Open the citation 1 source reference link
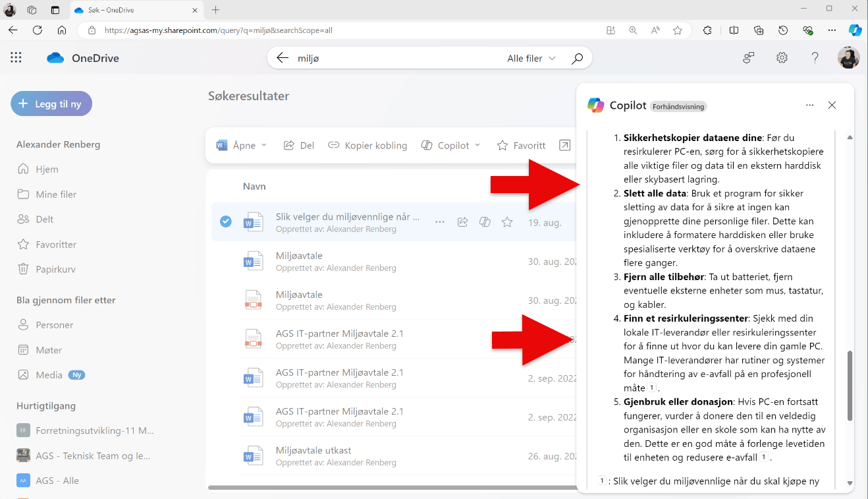 [x=602, y=481]
